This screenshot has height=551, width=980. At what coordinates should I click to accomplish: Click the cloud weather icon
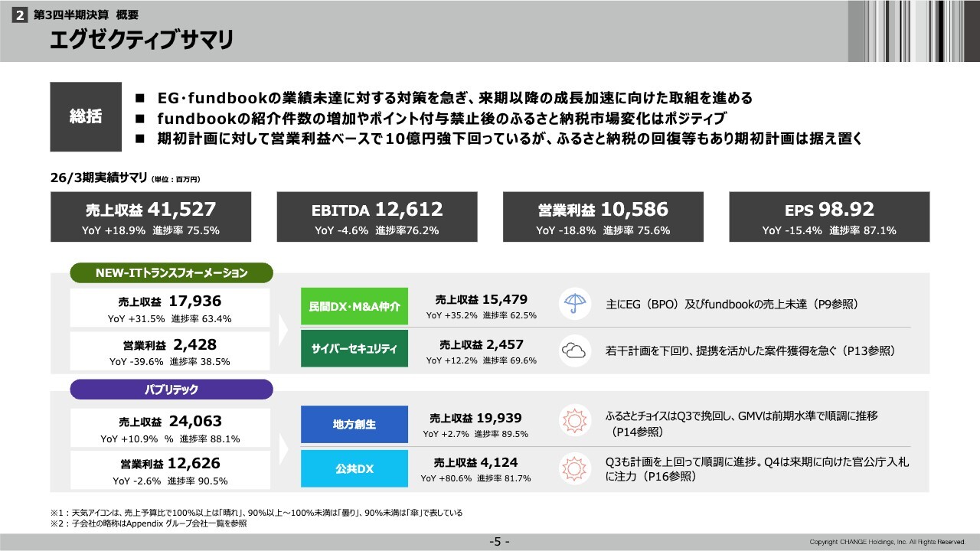click(x=573, y=350)
